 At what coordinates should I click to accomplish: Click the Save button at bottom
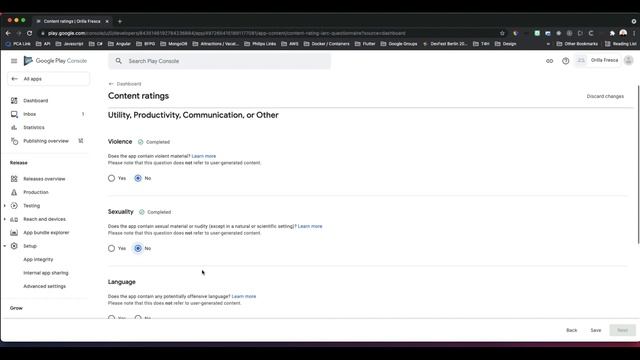click(596, 330)
